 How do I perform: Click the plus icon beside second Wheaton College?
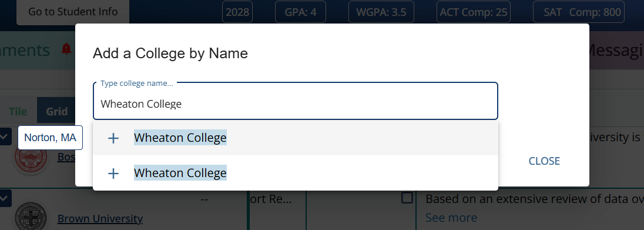click(113, 174)
